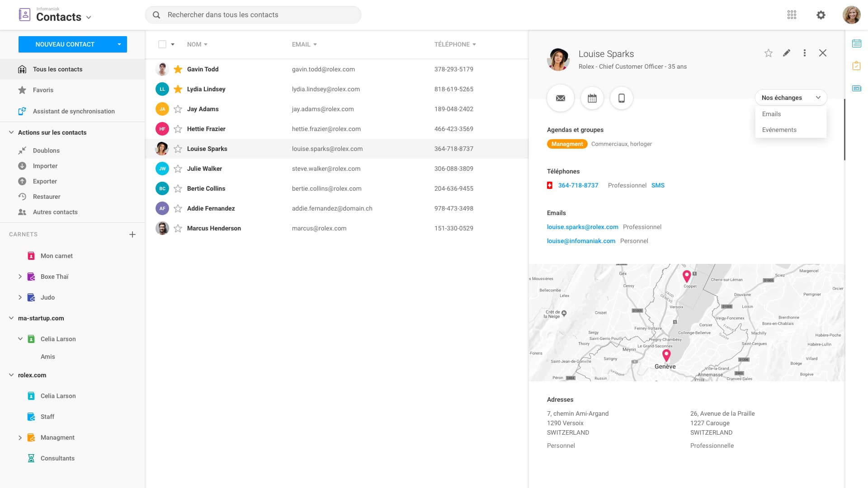Check the select-all contacts checkbox
Image resolution: width=868 pixels, height=488 pixels.
pyautogui.click(x=162, y=44)
